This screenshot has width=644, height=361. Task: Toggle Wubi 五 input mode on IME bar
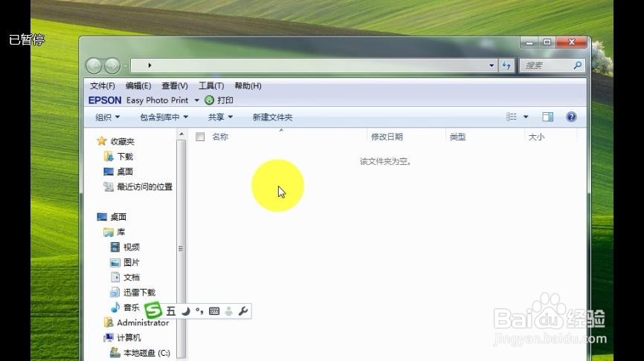pos(171,311)
